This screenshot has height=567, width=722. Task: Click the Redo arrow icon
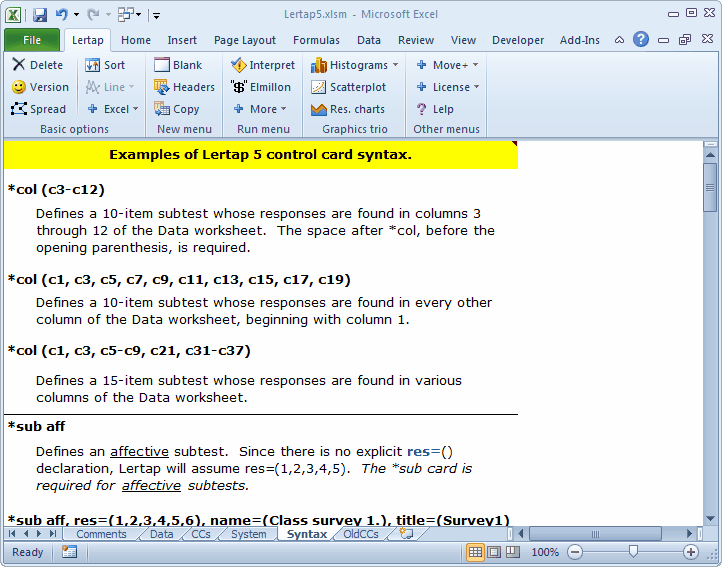click(x=93, y=15)
